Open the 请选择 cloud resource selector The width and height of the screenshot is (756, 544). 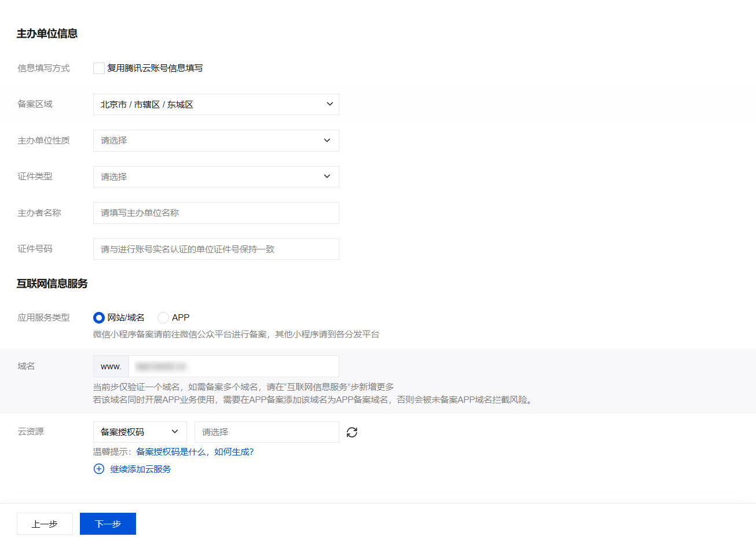click(266, 432)
